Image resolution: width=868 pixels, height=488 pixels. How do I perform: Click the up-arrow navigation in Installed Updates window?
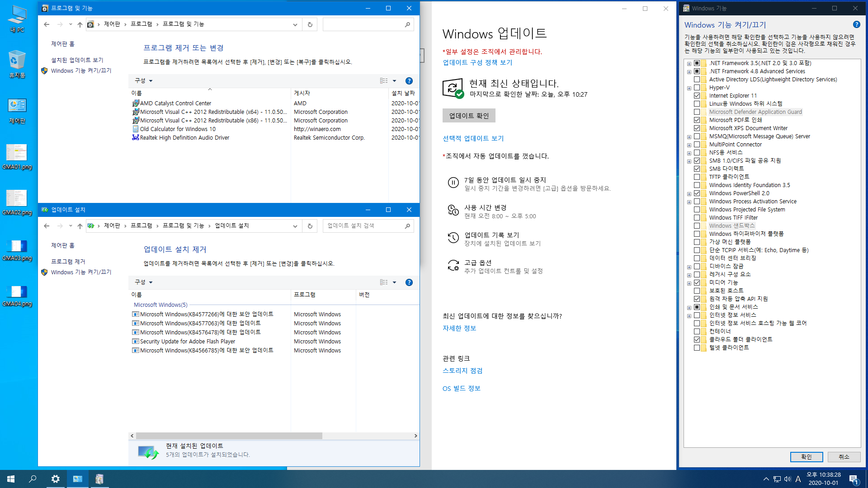(80, 226)
